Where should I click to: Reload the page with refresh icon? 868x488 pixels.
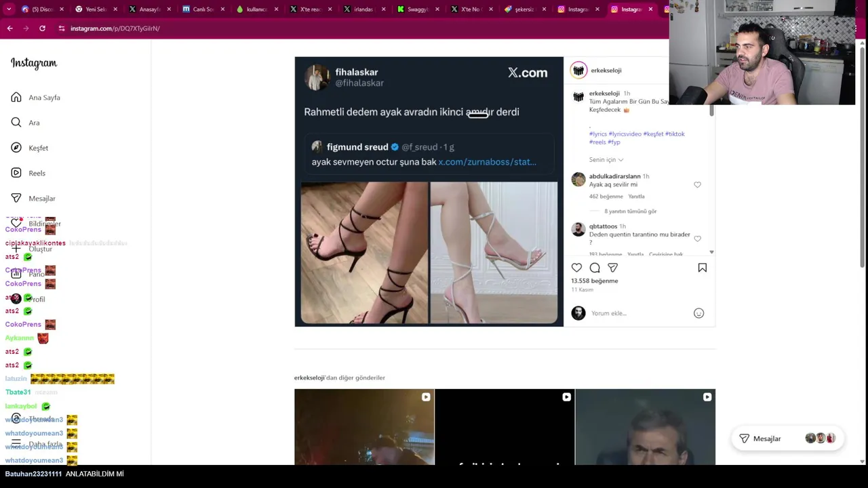[42, 28]
